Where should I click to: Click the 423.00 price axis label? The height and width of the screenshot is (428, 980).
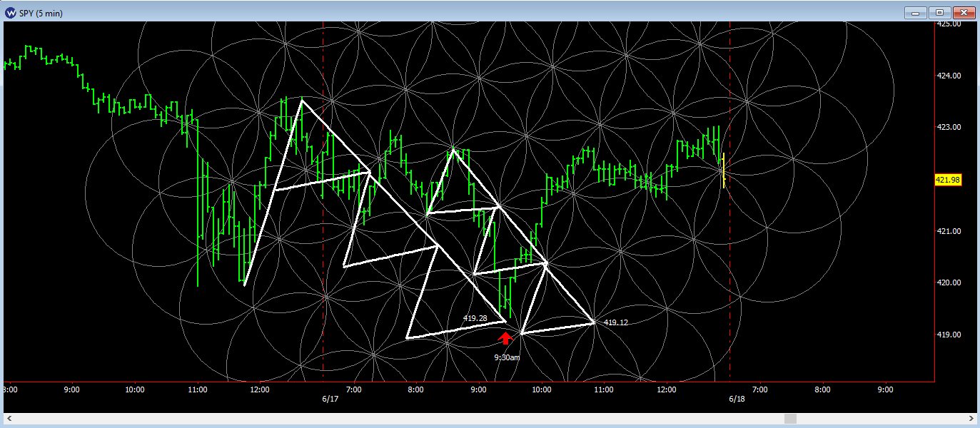(949, 127)
